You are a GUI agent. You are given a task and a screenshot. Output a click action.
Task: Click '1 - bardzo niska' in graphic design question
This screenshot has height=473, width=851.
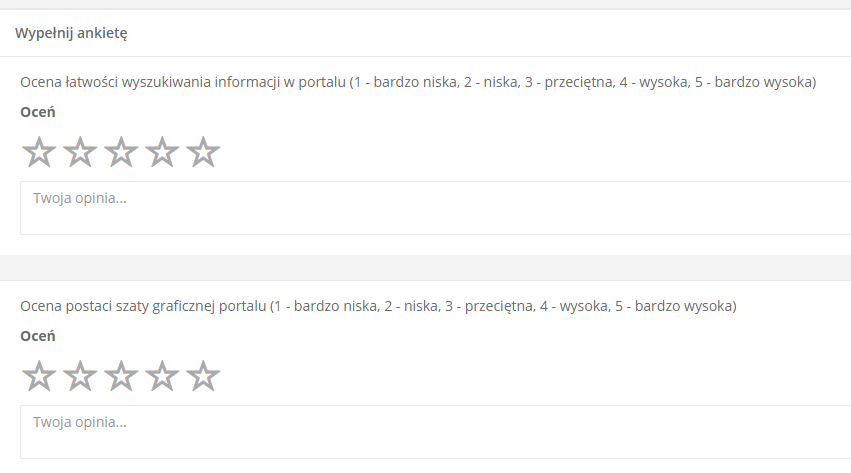tap(327, 306)
